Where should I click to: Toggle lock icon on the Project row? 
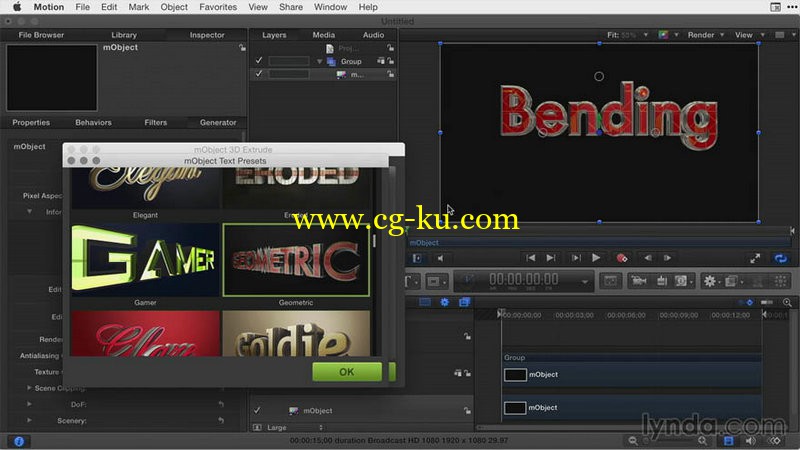coord(390,48)
